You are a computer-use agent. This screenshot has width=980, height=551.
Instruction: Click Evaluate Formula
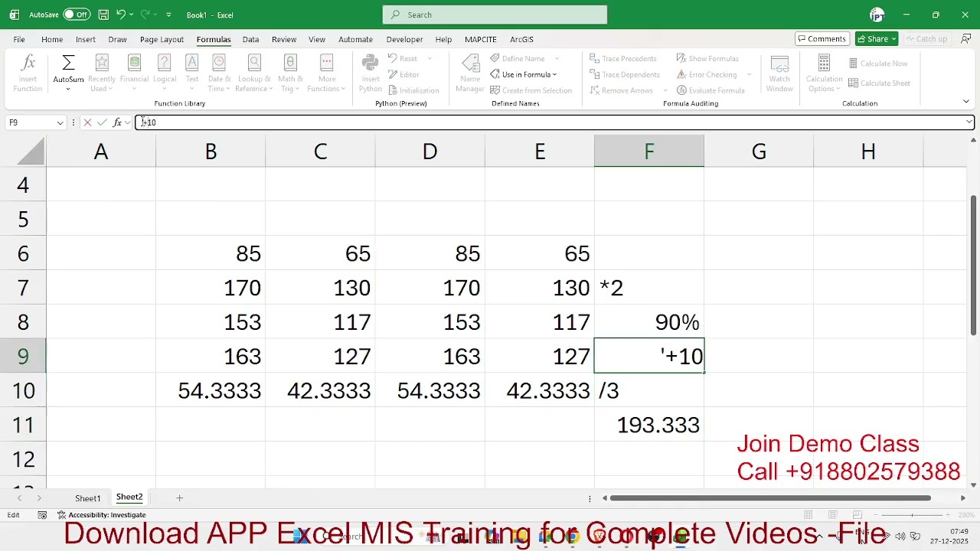pos(710,90)
